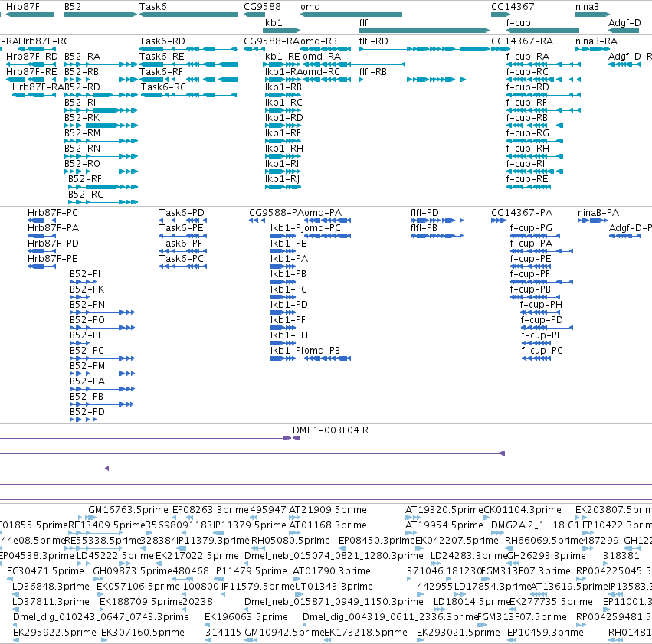This screenshot has height=644, width=652.
Task: Select the CG9588 gene label
Action: coord(262,7)
